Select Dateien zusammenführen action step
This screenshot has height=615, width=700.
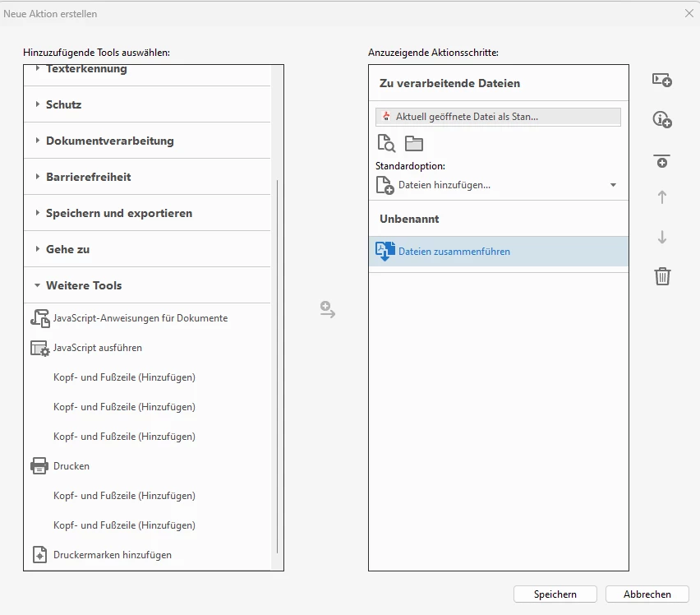pyautogui.click(x=498, y=251)
